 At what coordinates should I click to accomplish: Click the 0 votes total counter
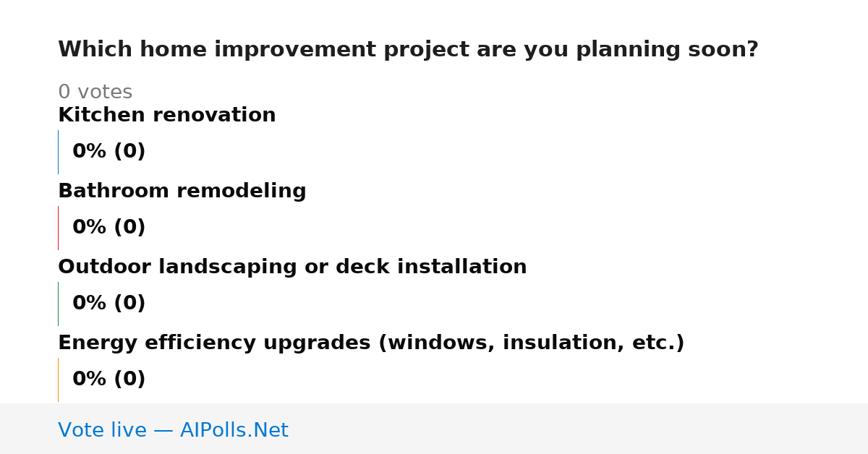click(95, 93)
